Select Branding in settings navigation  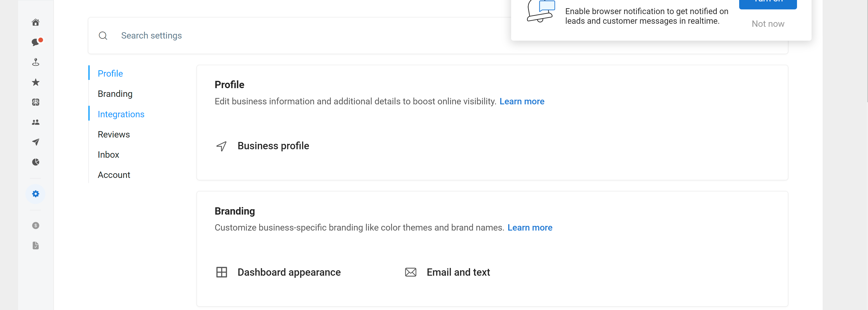click(115, 94)
